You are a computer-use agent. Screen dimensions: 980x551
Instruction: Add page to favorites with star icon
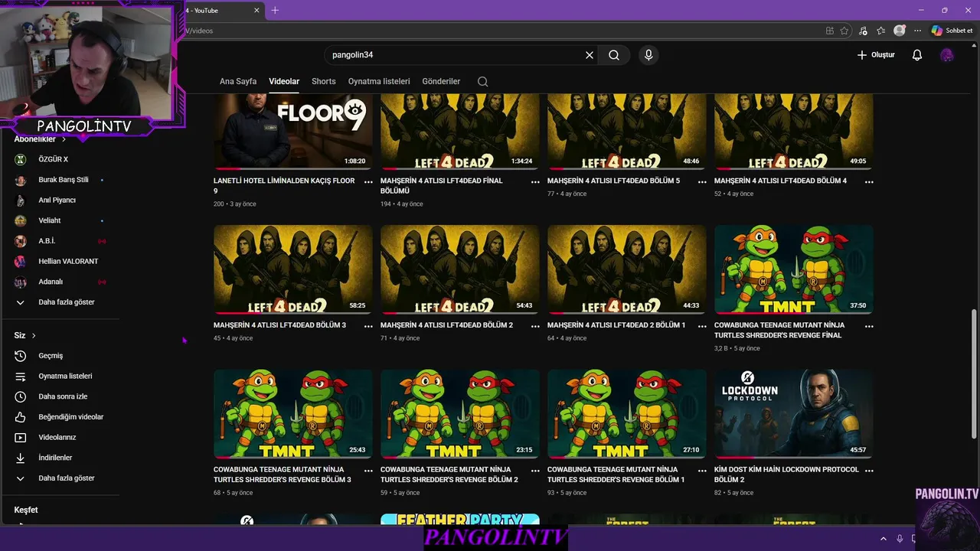pos(844,31)
